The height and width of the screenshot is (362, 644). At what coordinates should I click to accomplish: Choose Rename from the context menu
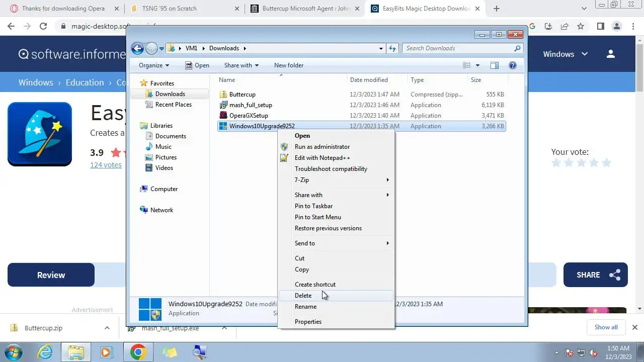coord(336,307)
